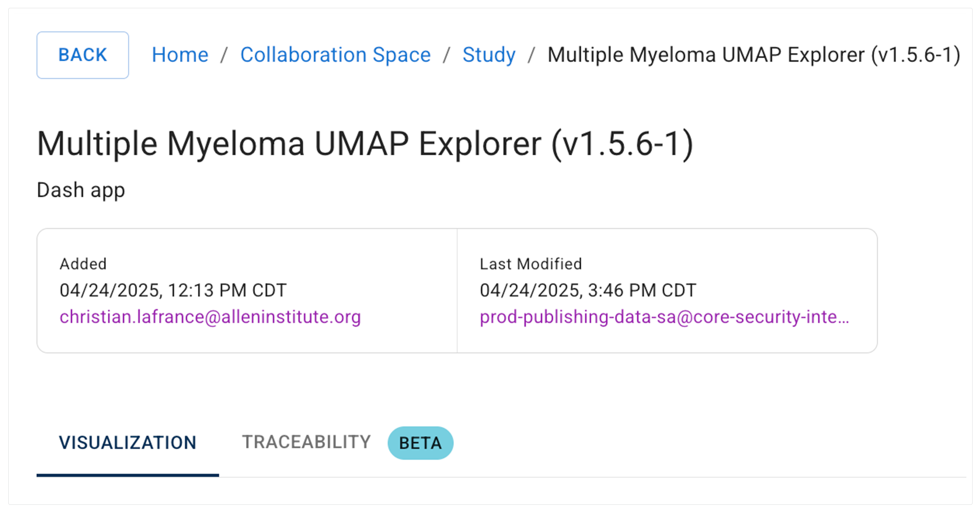Click the slash separator after Home
Screen dimensions: 980x511
pos(224,55)
